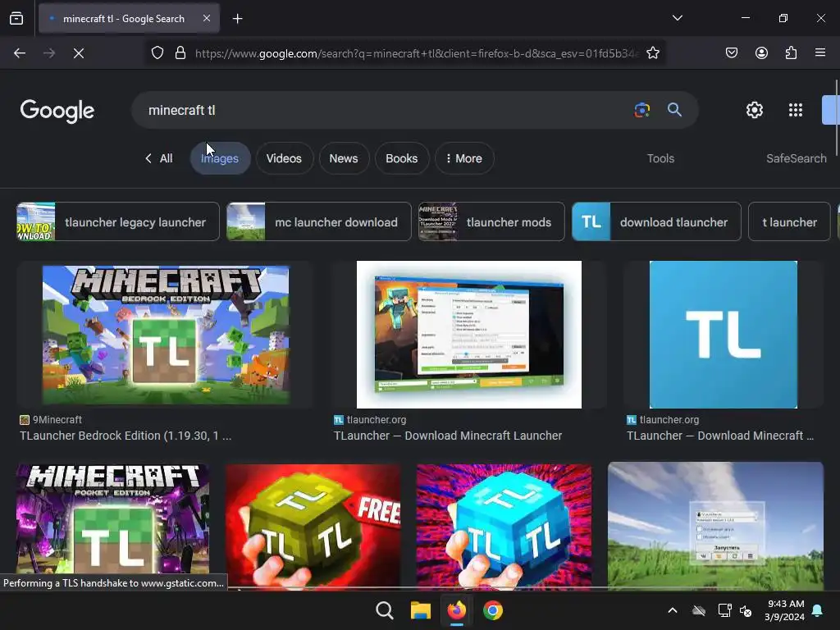The image size is (840, 630).
Task: Open Firefox account icon
Action: pos(762,53)
